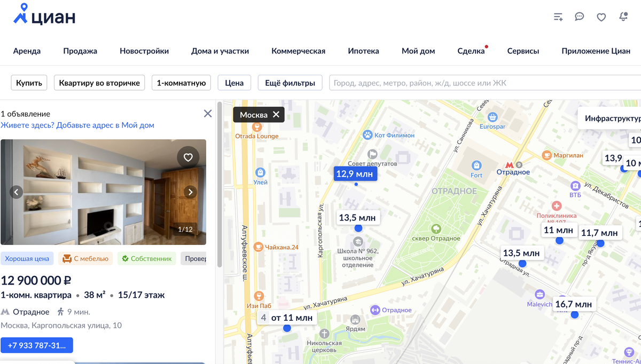
Task: Click Изи Паб icon on map
Action: [259, 296]
